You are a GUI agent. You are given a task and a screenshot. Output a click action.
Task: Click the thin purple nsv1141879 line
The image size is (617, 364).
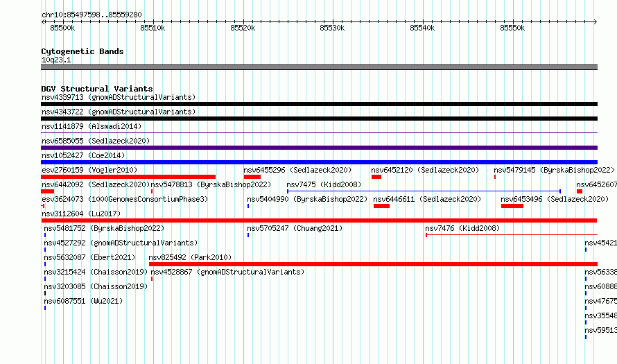(x=319, y=133)
